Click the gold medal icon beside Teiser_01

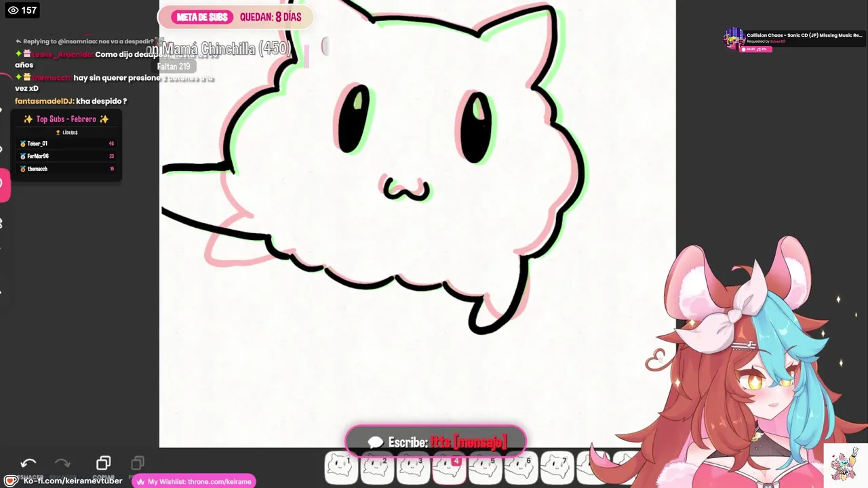pyautogui.click(x=23, y=144)
